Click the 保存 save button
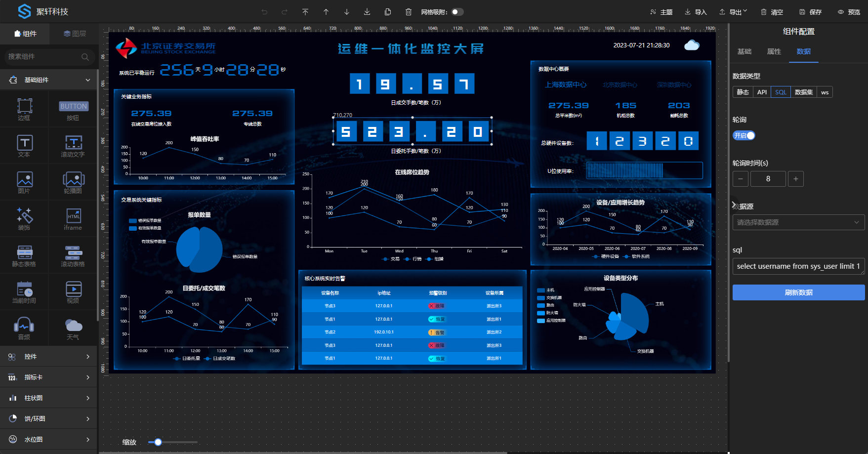 click(x=810, y=12)
